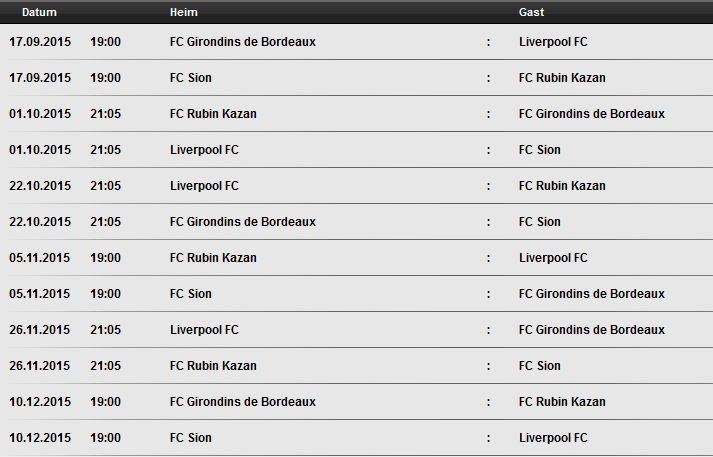
Task: Select FC Rubin Kazan home on 01.10.2015
Action: 213,114
